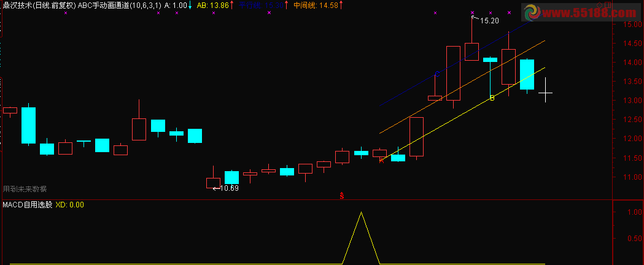
Task: Click the cyan down arrow after A: 1.00
Action: click(x=190, y=5)
